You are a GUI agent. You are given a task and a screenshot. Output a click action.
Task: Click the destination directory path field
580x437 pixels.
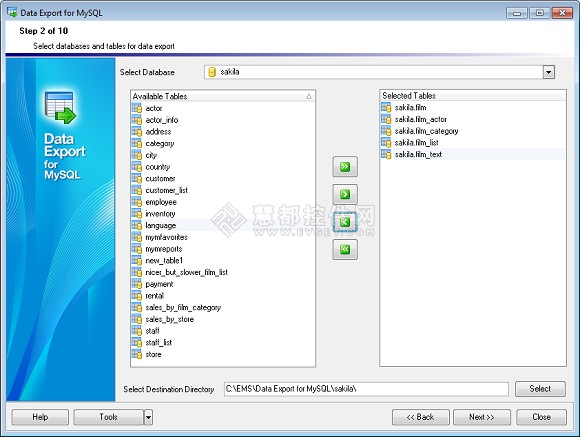366,389
